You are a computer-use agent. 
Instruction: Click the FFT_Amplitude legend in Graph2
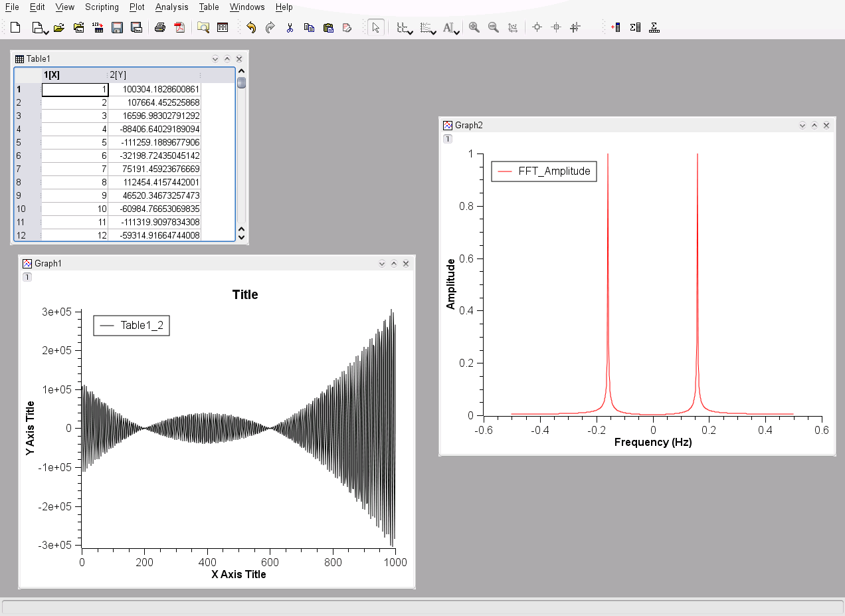pos(544,171)
